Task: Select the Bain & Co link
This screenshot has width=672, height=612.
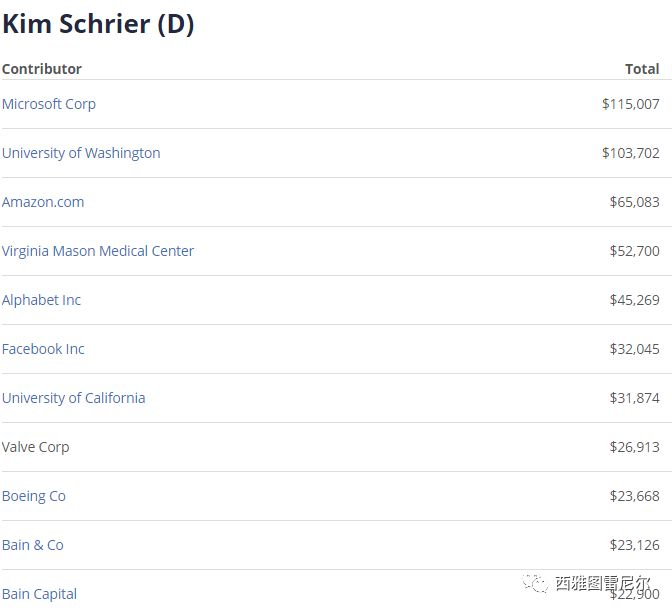Action: [x=33, y=545]
